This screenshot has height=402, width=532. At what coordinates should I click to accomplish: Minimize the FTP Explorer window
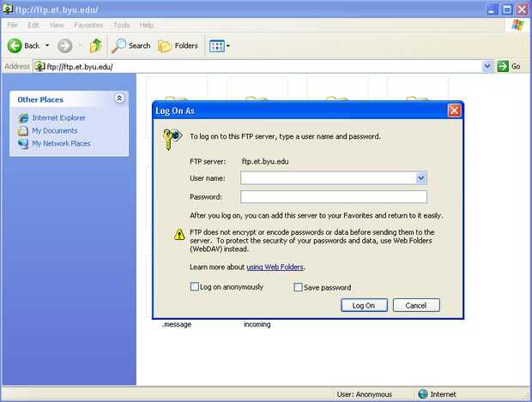[x=492, y=9]
